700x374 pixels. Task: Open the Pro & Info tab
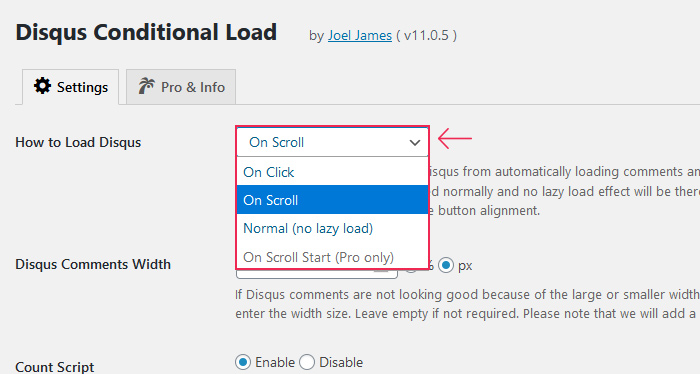[x=181, y=87]
